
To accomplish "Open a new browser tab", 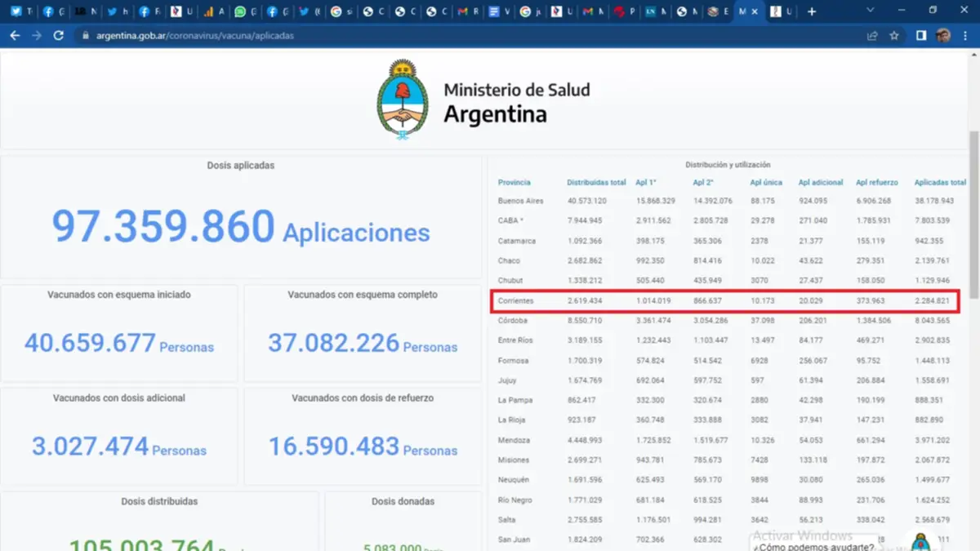I will [812, 11].
